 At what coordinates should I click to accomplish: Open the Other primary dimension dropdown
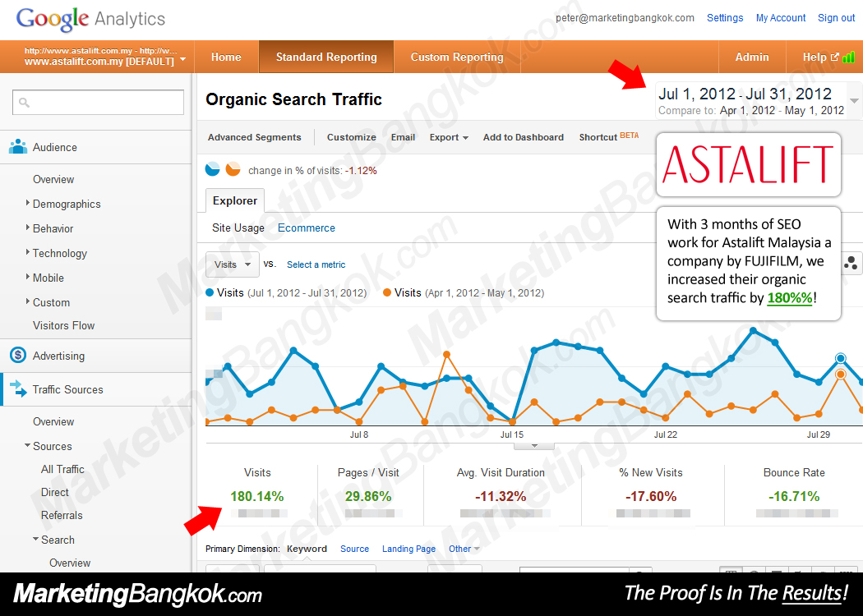(464, 549)
